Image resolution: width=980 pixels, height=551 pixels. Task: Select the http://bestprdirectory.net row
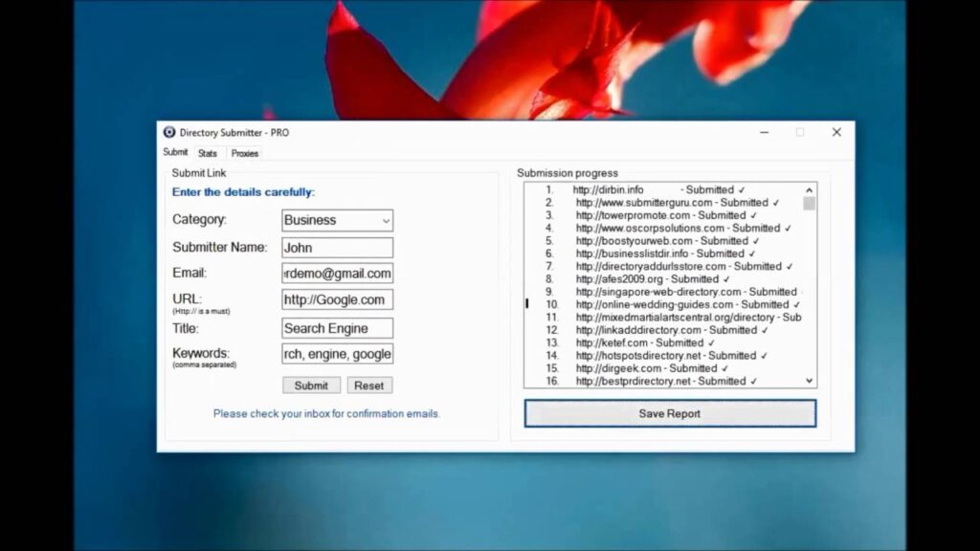point(664,381)
